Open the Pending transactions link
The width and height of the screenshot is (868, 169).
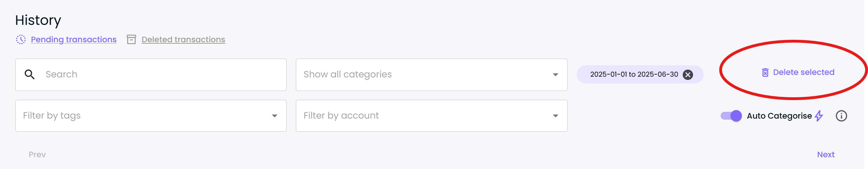74,39
